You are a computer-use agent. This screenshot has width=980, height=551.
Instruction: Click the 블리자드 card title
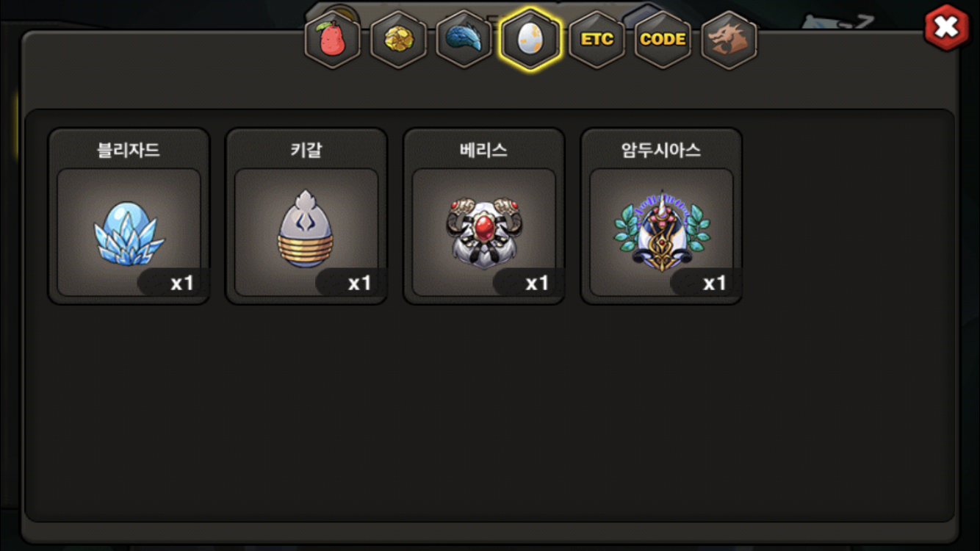coord(129,150)
